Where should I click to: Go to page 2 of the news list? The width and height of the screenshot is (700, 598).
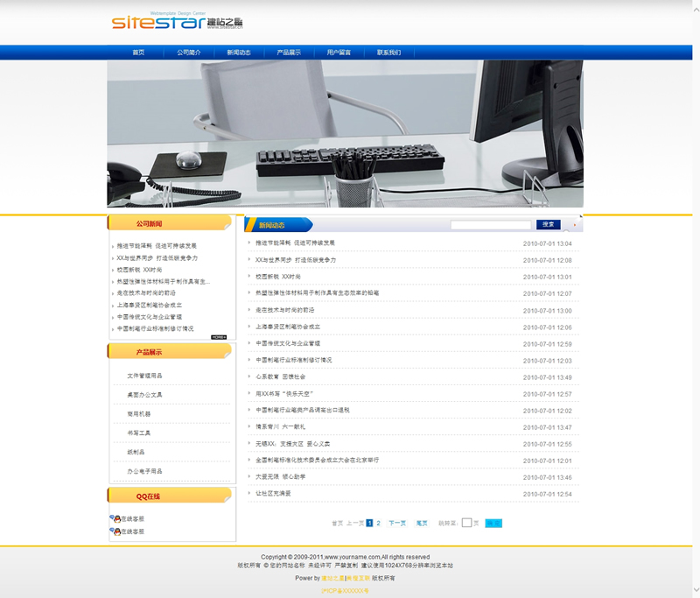tap(379, 523)
